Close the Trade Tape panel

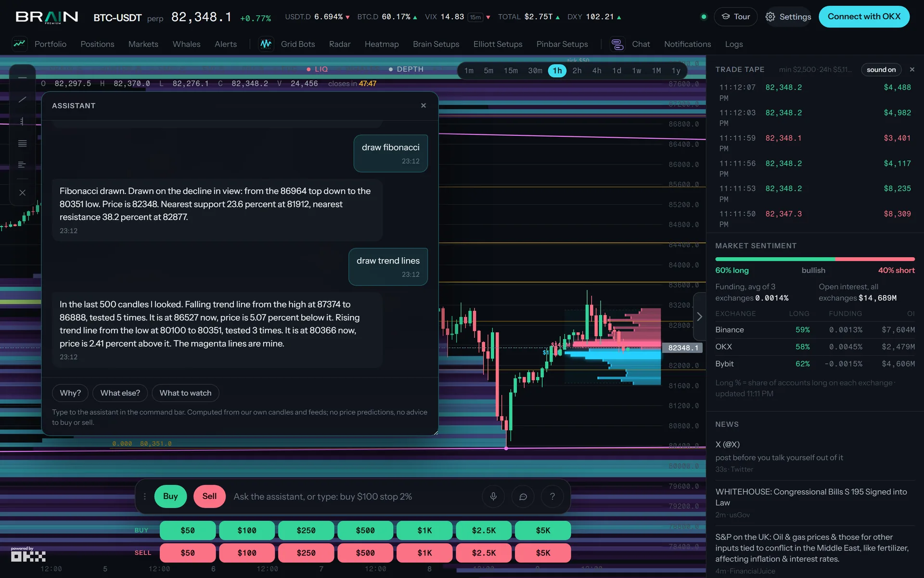912,69
